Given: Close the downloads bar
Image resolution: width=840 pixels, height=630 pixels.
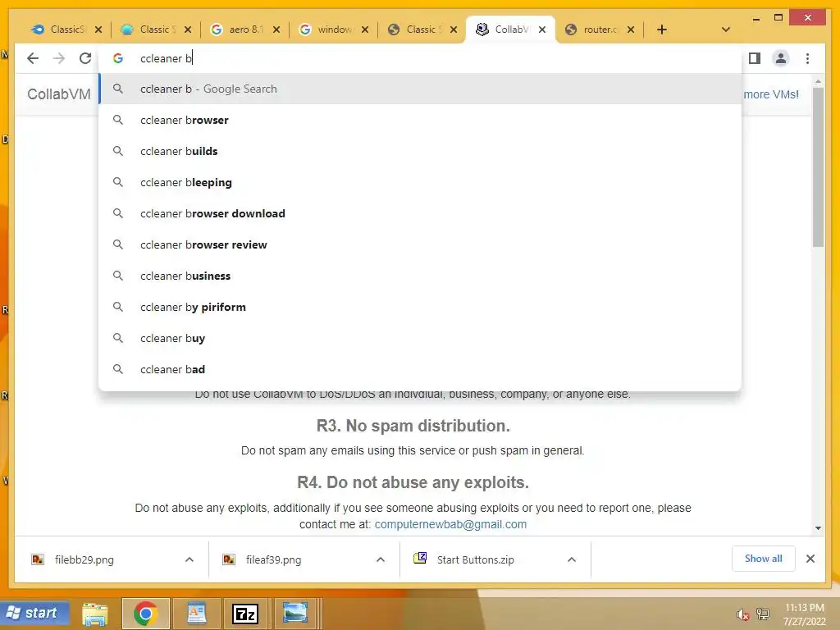Looking at the screenshot, I should coord(810,559).
